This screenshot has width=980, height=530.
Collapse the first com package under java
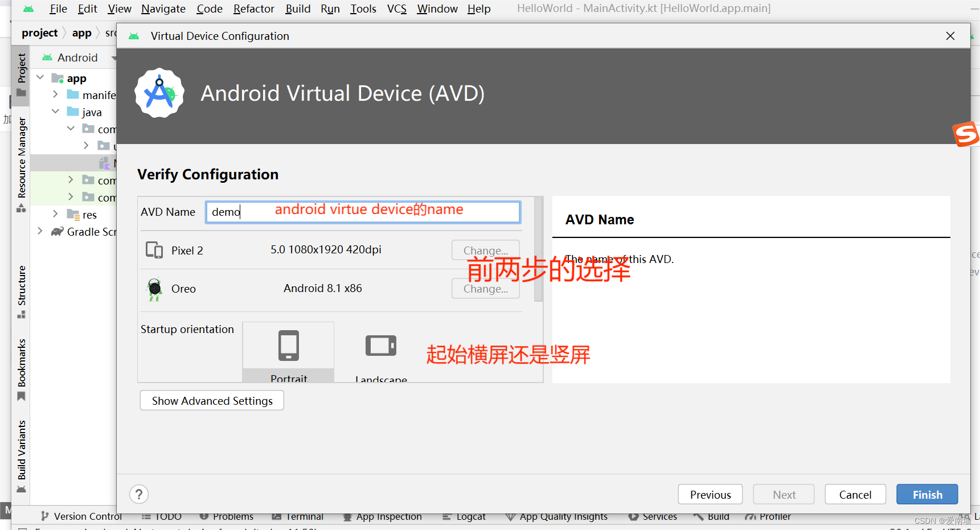(x=71, y=129)
